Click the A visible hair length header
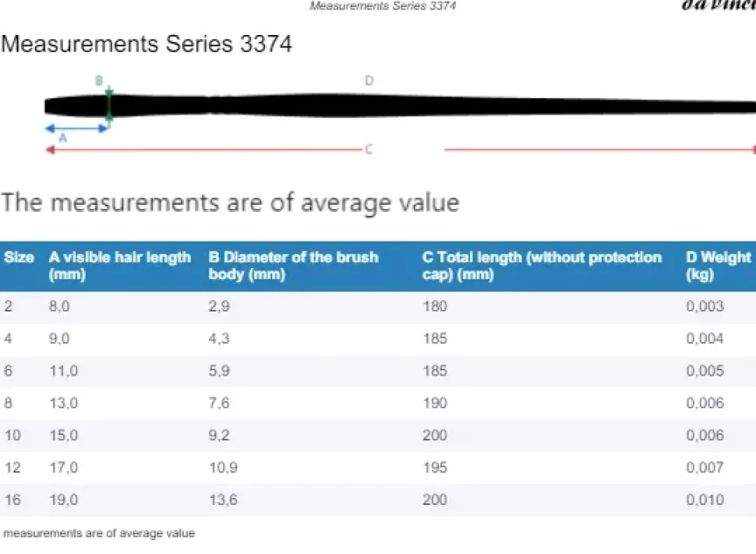This screenshot has width=756, height=554. (119, 266)
